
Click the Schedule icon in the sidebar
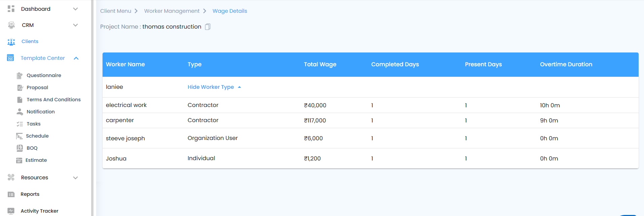19,136
